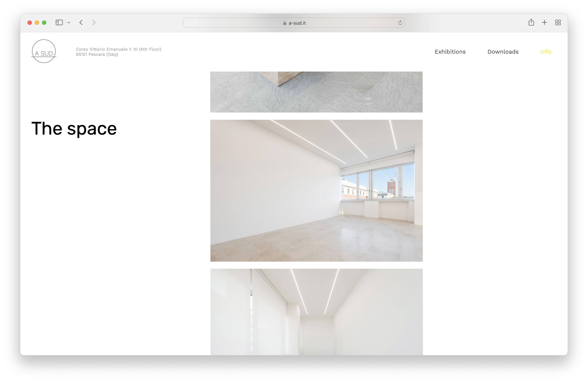The image size is (588, 382).
Task: Open the Share icon
Action: click(531, 22)
